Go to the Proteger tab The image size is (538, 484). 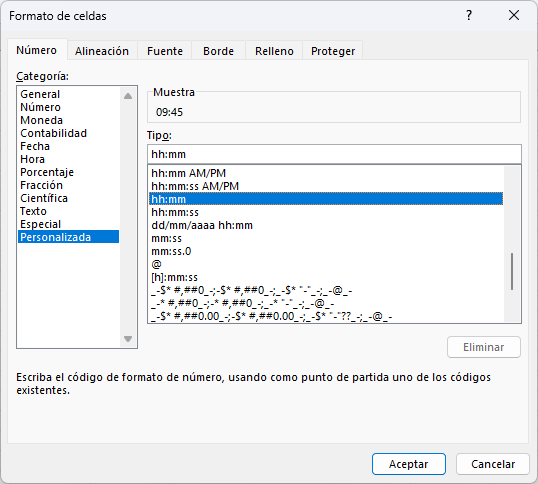tap(333, 51)
